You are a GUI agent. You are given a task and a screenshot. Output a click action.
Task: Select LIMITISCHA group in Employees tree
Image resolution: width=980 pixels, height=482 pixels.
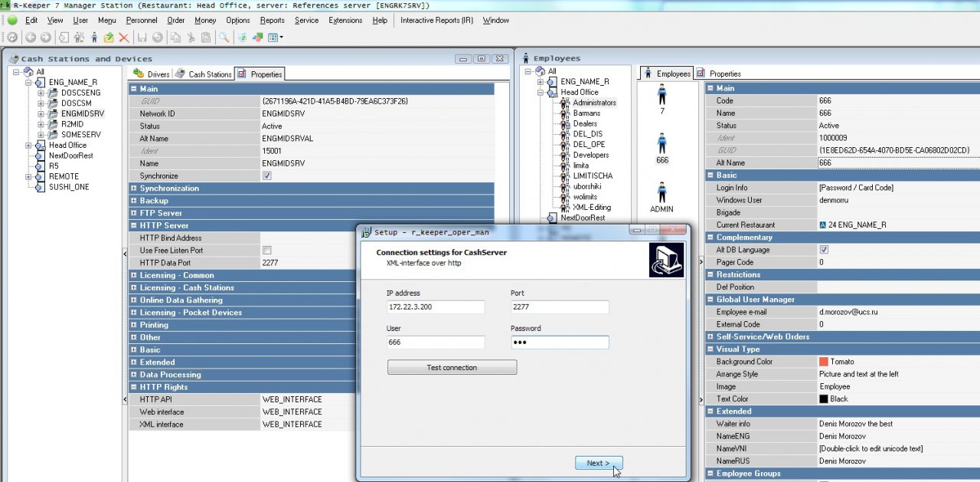[593, 175]
